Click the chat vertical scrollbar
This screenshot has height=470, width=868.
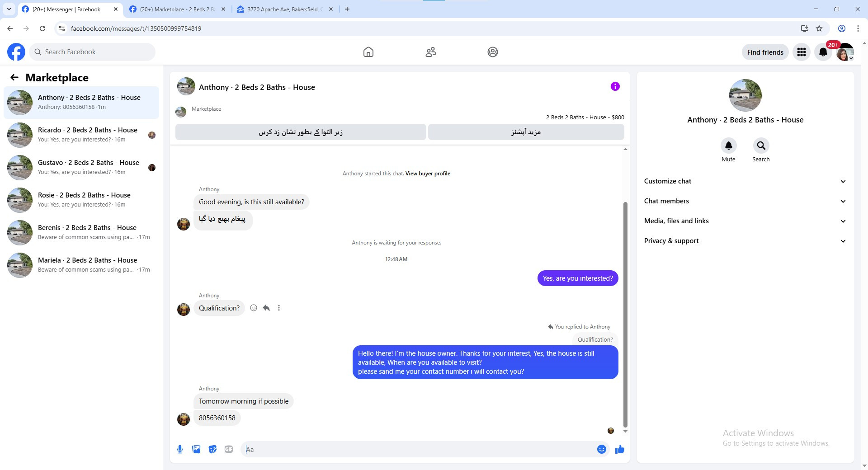(625, 314)
